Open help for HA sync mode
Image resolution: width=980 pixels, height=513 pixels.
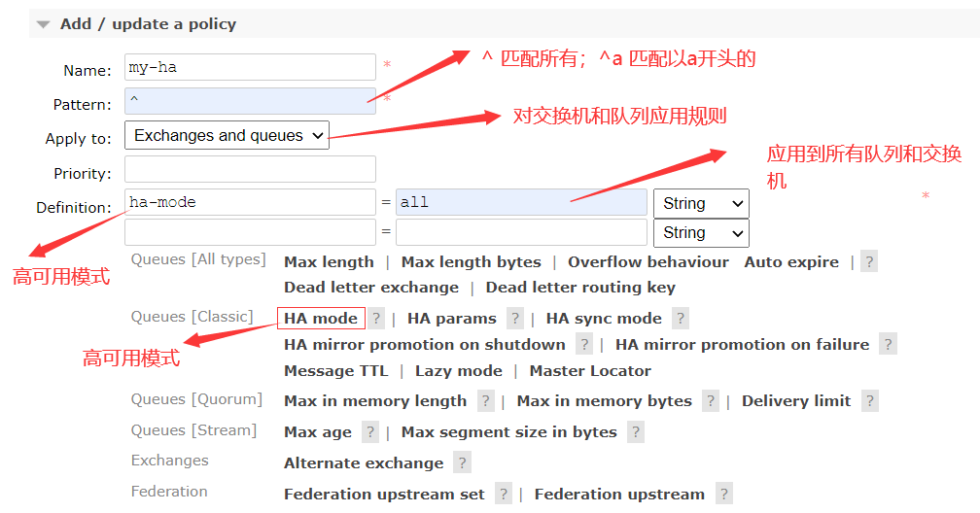pos(681,319)
